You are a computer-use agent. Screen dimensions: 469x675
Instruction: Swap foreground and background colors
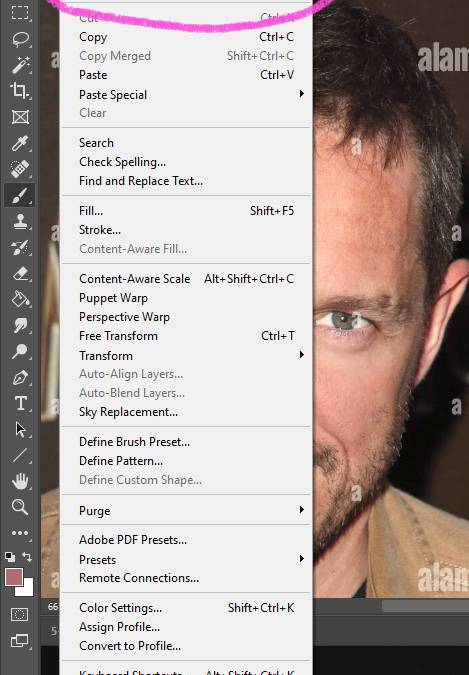pyautogui.click(x=27, y=557)
